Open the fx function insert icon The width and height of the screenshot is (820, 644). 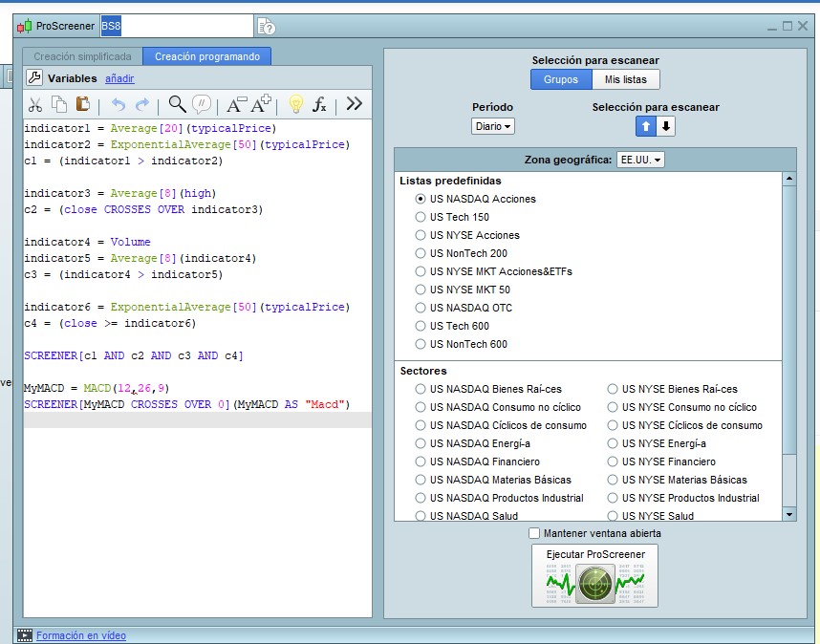(320, 105)
